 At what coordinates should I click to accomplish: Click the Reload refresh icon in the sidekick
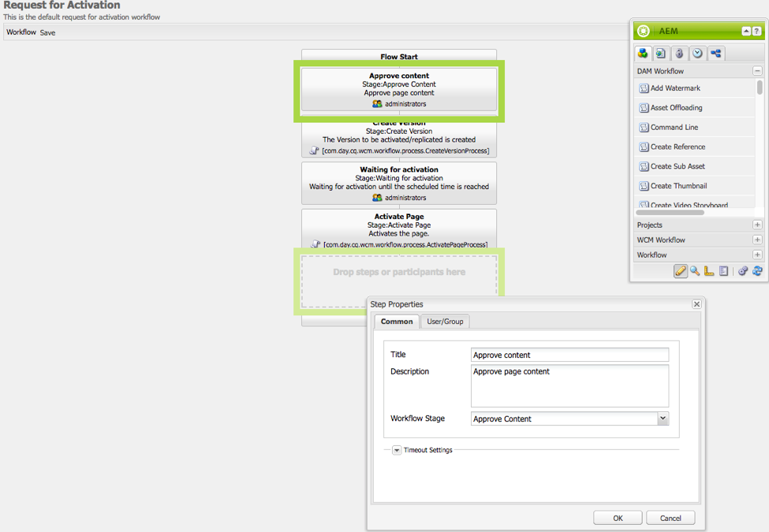(x=757, y=271)
